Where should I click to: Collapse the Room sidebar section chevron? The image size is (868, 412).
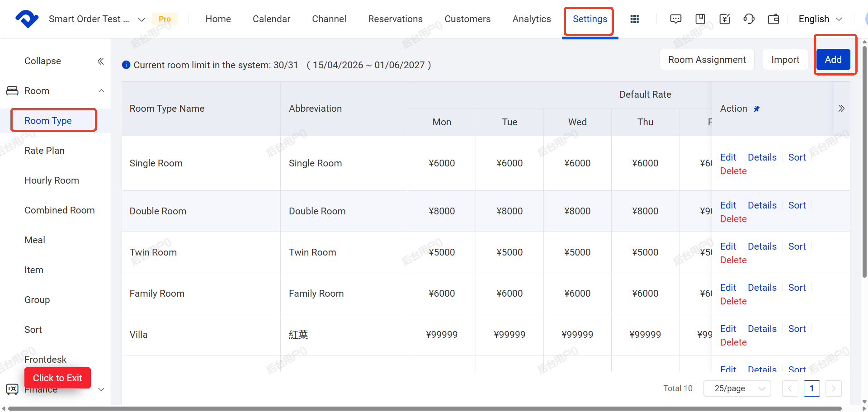[x=101, y=91]
